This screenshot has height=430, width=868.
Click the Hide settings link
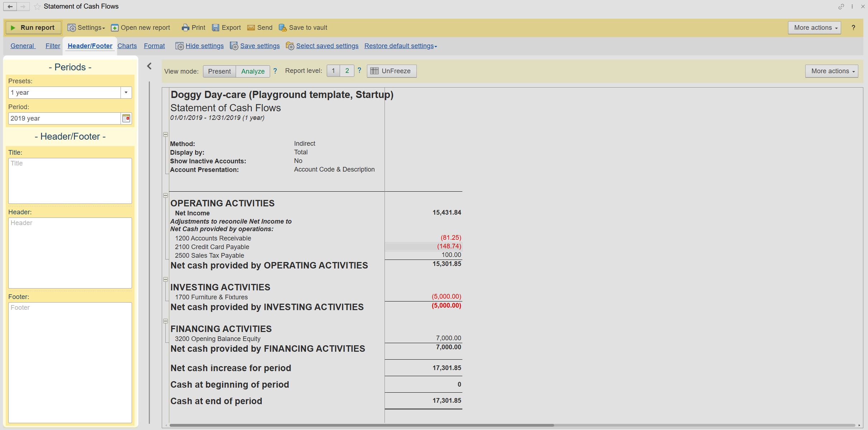204,46
